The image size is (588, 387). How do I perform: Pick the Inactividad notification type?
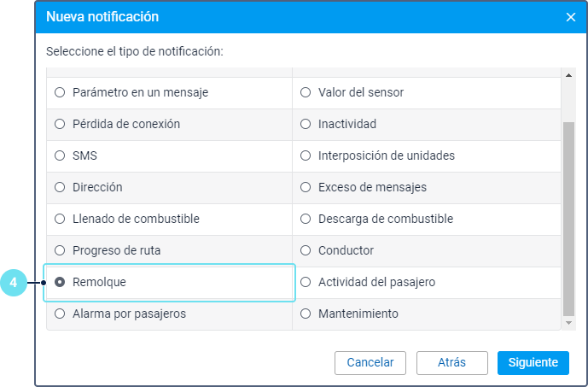coord(306,124)
